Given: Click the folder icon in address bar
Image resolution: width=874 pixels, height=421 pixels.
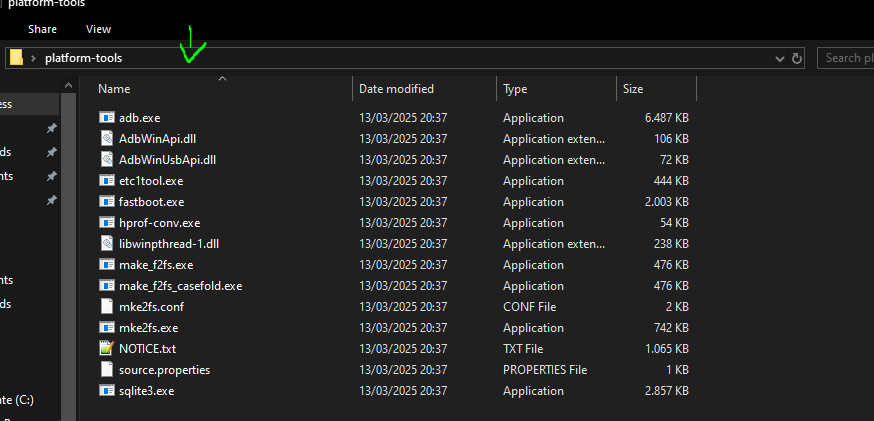Looking at the screenshot, I should (x=17, y=57).
